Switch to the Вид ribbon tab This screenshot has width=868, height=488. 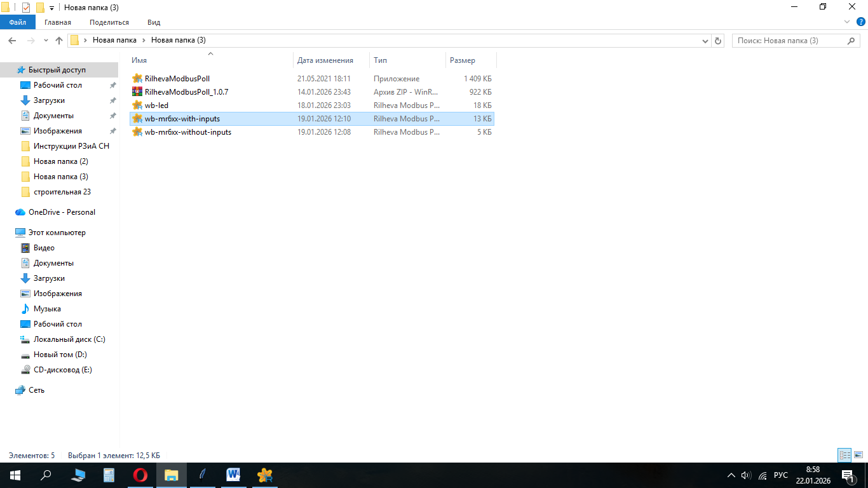click(x=154, y=22)
